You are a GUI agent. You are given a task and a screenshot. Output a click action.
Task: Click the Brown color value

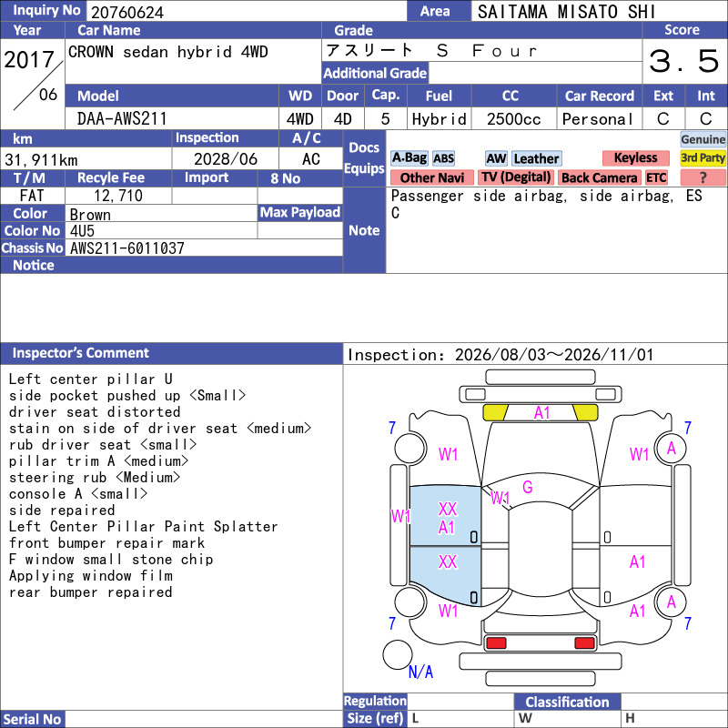90,215
